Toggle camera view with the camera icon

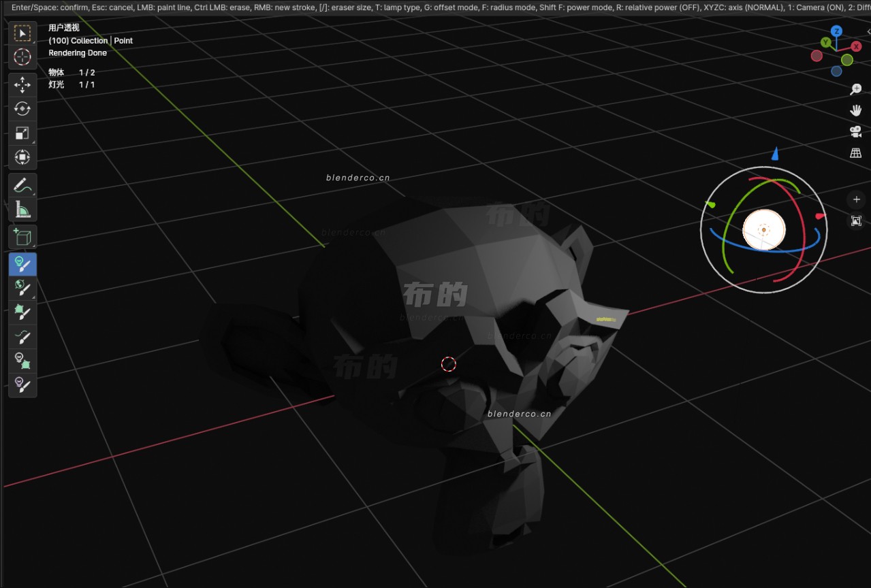click(856, 131)
